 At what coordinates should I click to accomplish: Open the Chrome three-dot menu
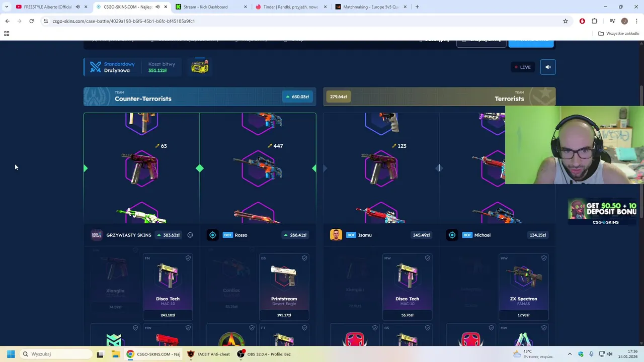(x=637, y=21)
